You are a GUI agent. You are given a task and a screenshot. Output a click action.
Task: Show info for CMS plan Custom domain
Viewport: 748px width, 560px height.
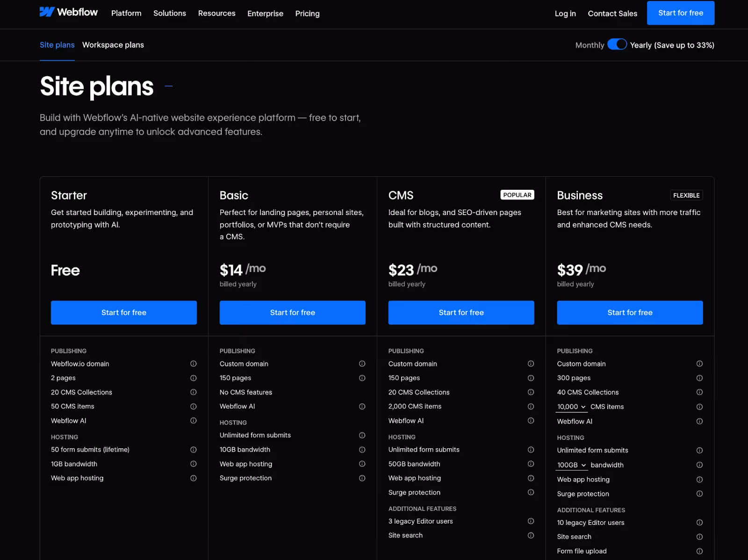point(531,364)
